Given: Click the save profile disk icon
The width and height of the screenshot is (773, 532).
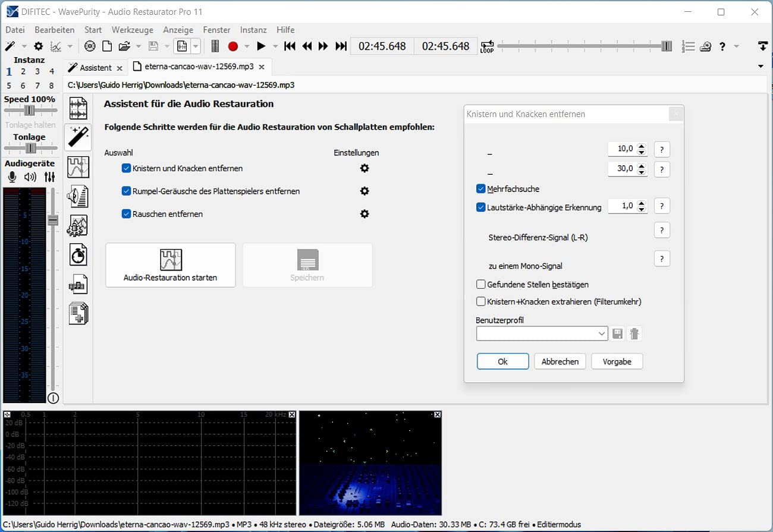Looking at the screenshot, I should (x=617, y=334).
